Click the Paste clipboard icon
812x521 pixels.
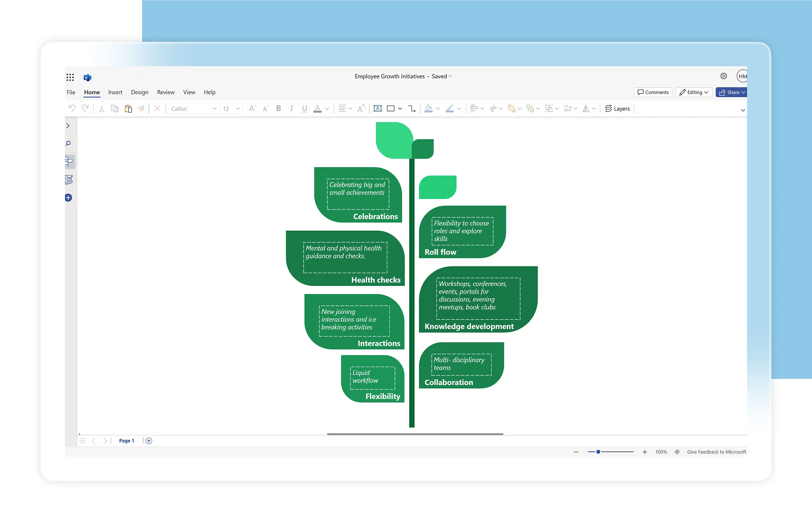tap(128, 108)
